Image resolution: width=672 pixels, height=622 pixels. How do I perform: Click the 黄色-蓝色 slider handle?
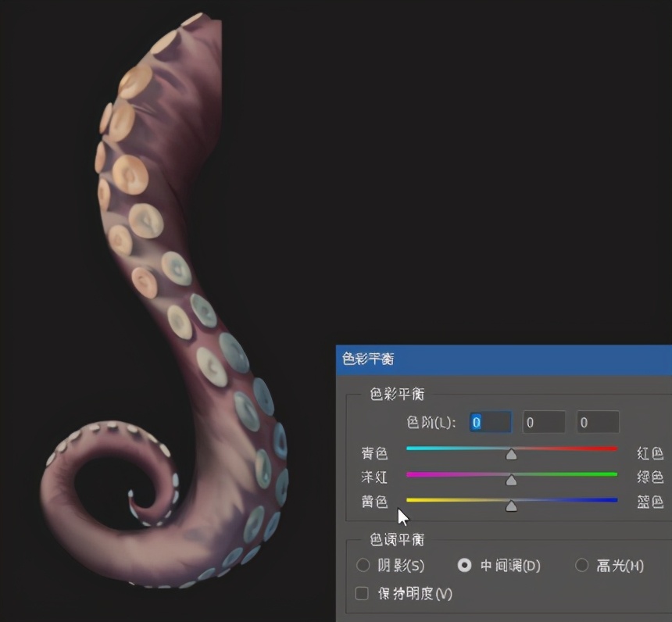coord(511,505)
